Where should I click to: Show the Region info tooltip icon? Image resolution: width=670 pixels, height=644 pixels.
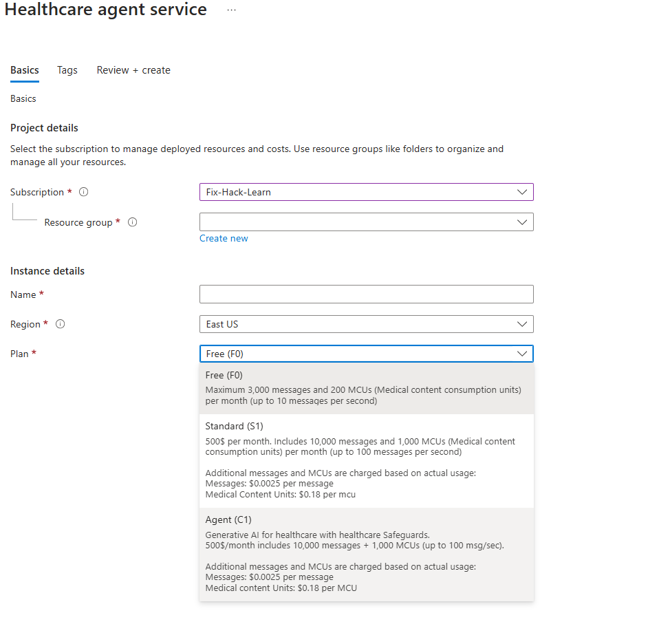point(61,324)
